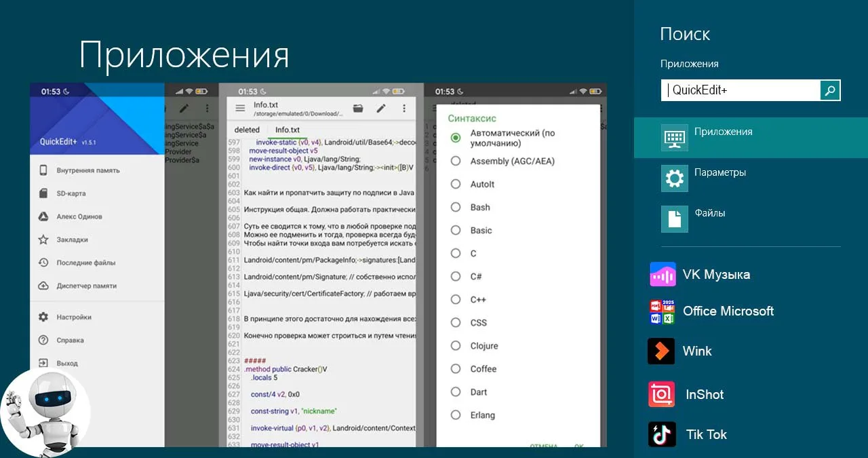
Task: Click line 605 Инструкция общая text
Action: 329,209
